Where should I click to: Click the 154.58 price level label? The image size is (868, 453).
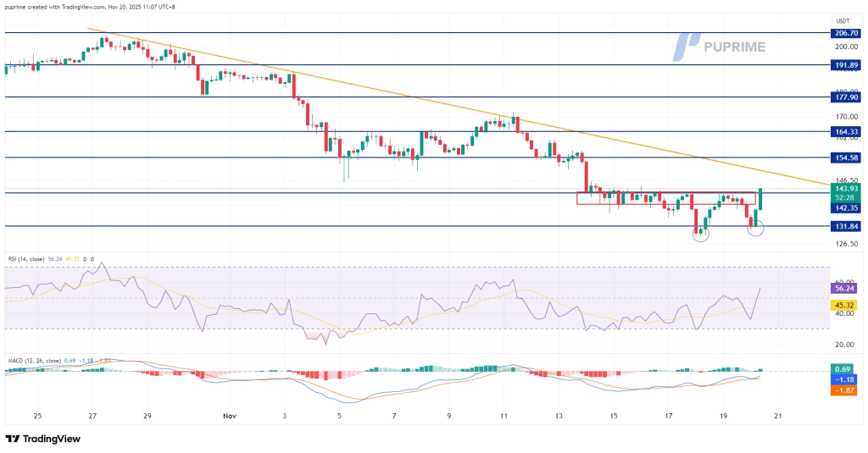pos(844,157)
